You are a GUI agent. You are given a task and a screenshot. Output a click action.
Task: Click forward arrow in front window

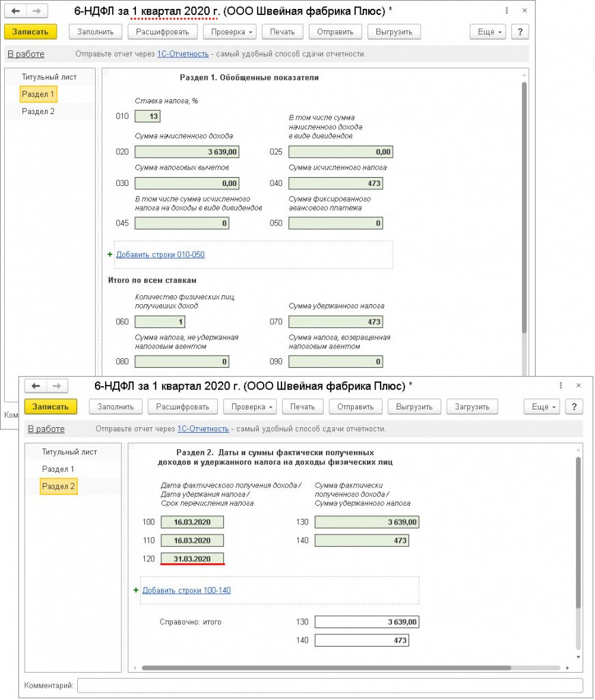point(57,386)
